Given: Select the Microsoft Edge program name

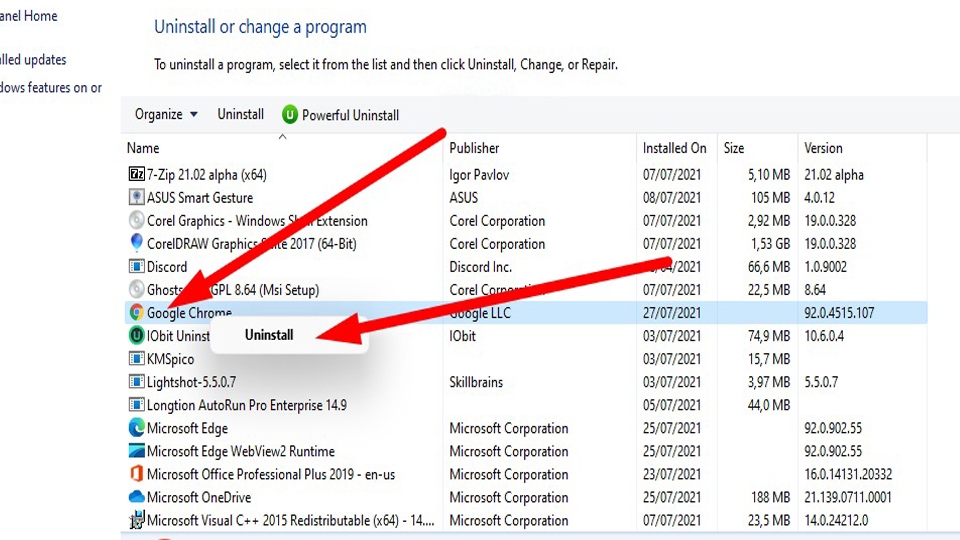Looking at the screenshot, I should (187, 429).
